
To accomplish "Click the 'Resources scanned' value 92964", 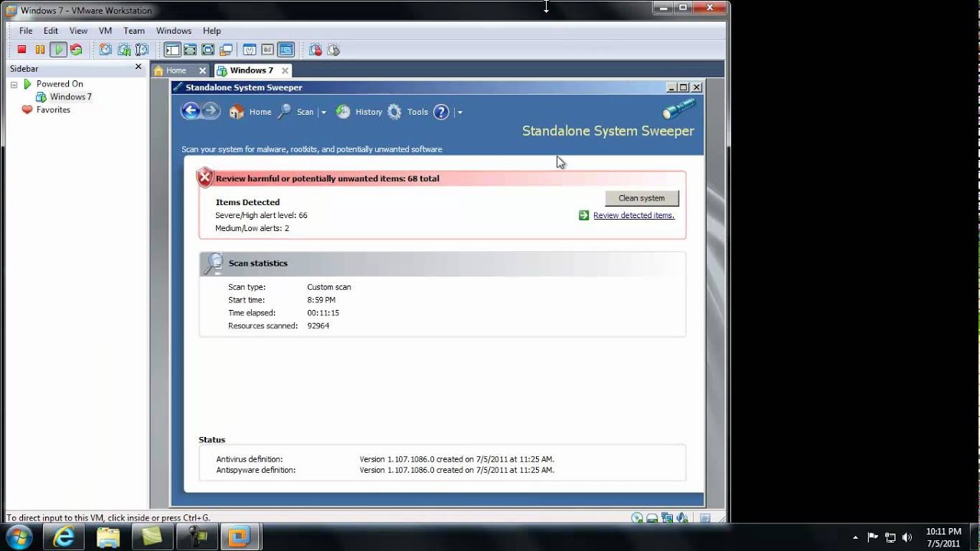I will (x=318, y=326).
